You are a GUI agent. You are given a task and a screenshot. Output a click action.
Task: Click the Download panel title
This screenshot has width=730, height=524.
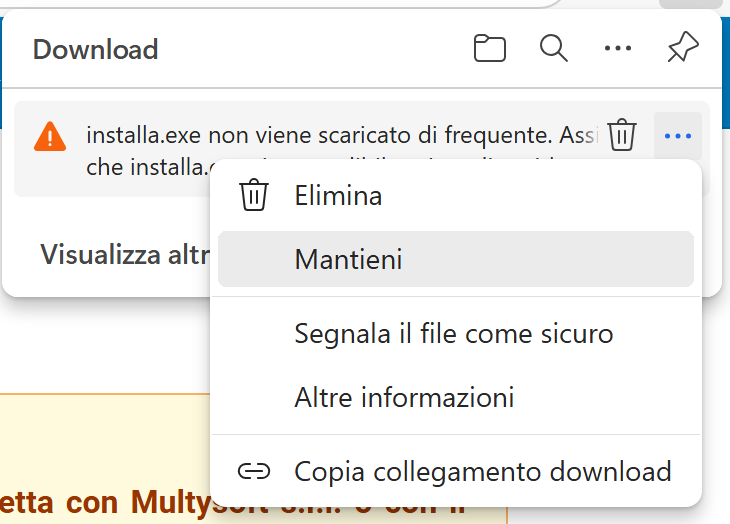click(x=95, y=49)
